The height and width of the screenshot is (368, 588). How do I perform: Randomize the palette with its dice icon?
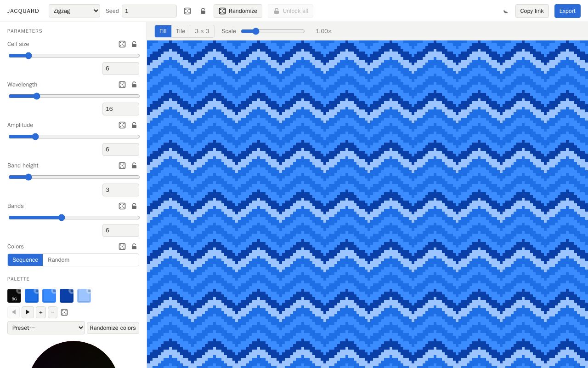[x=64, y=312]
